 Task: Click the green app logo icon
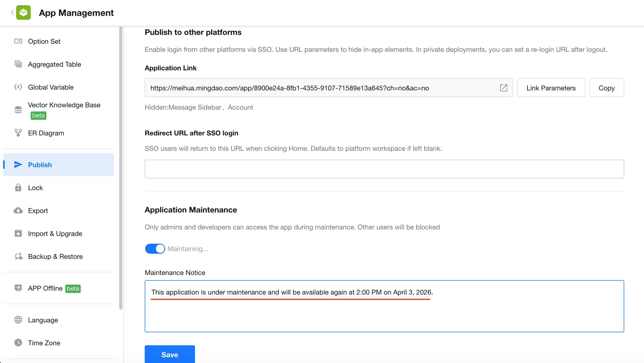pos(23,12)
